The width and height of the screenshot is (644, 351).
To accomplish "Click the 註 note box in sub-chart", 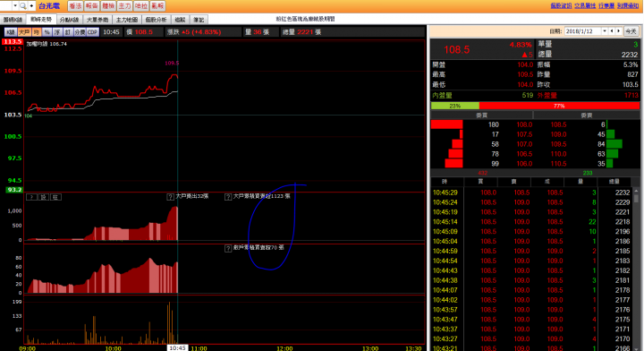I will (55, 197).
